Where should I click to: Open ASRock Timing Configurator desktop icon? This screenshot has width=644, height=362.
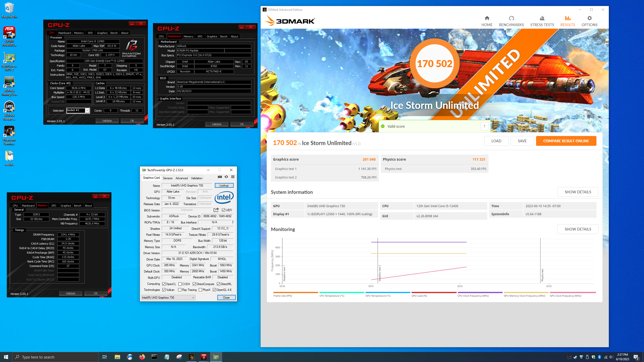(x=9, y=86)
